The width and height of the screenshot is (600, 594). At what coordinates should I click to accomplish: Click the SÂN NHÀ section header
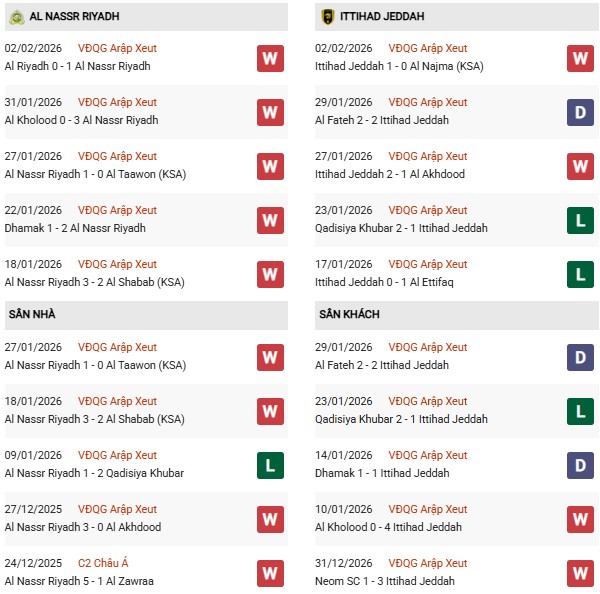point(32,314)
